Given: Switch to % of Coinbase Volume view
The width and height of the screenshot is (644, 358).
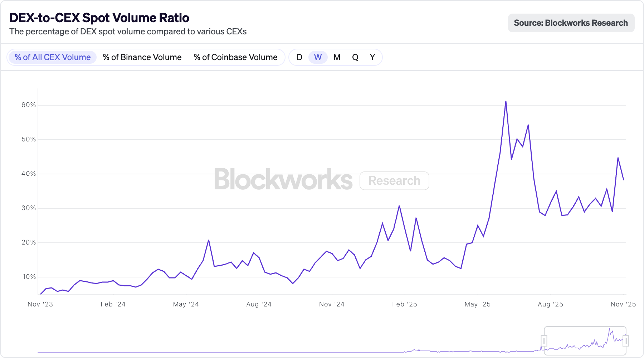Looking at the screenshot, I should point(235,57).
